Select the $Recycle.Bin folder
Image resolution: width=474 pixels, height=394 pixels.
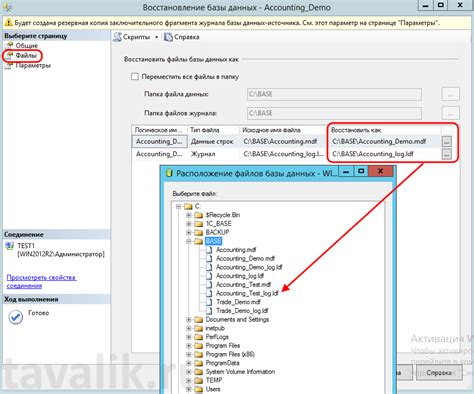click(223, 215)
